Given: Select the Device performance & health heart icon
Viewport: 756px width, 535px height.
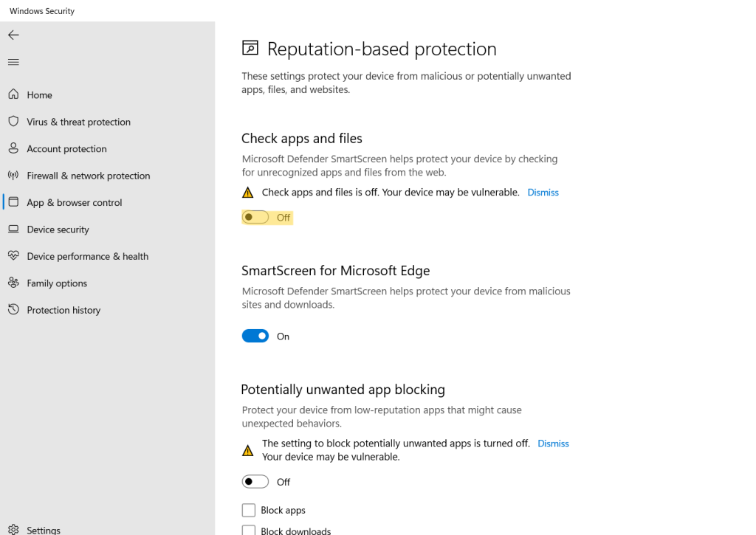Looking at the screenshot, I should tap(13, 256).
